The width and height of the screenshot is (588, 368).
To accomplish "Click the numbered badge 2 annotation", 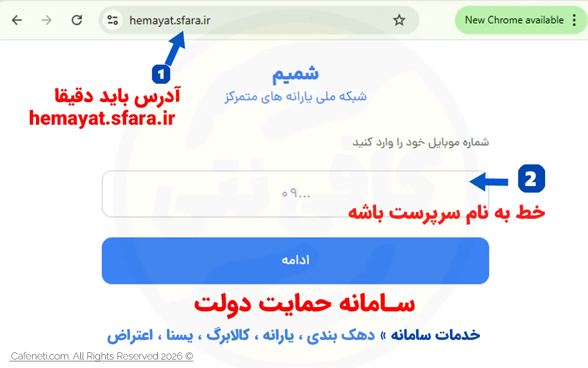I will (531, 179).
